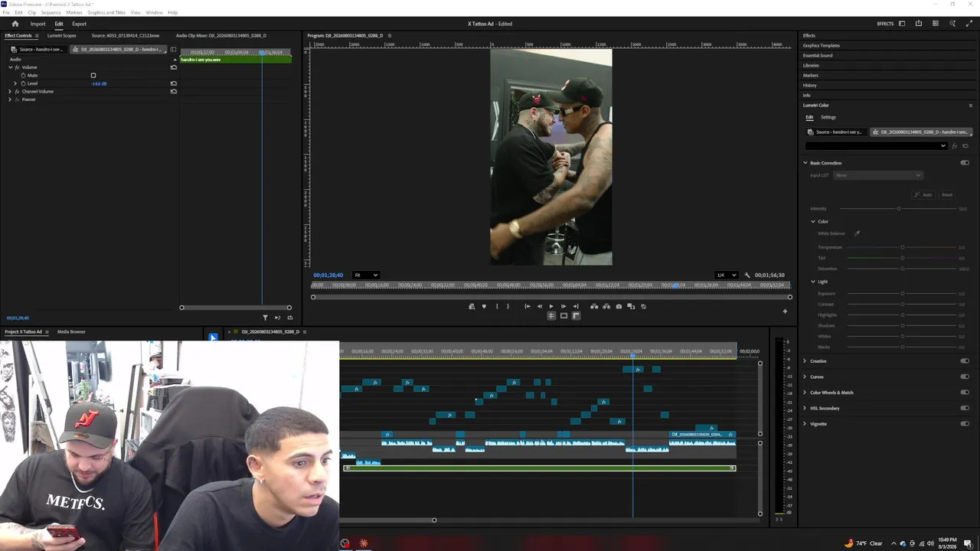
Task: Toggle the Curves section on or off
Action: click(x=965, y=377)
